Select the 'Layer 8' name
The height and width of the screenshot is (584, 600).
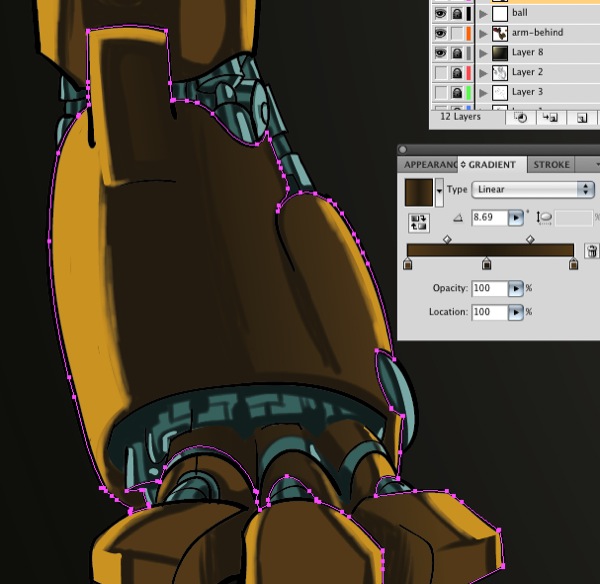(x=527, y=52)
